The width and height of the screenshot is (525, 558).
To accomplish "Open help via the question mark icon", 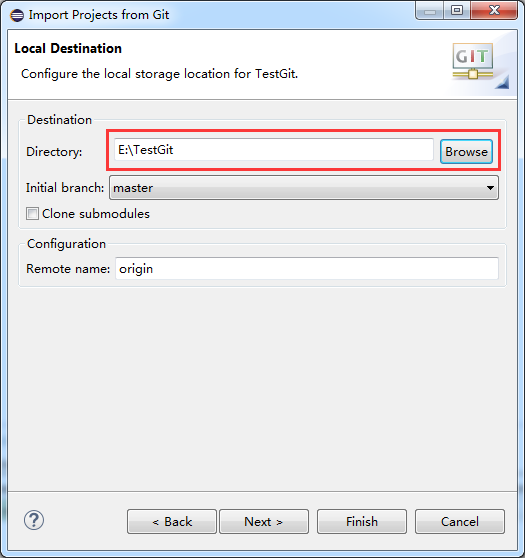I will [x=34, y=520].
